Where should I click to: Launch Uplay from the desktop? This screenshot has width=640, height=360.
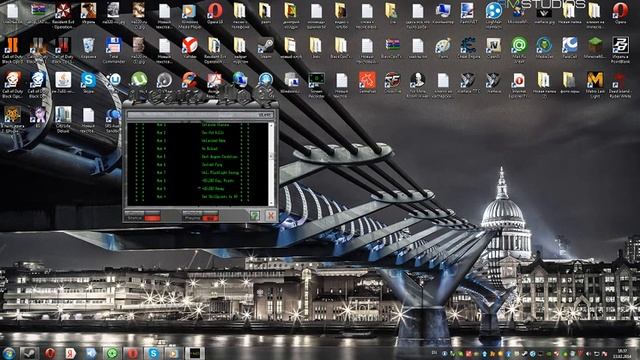tap(114, 79)
